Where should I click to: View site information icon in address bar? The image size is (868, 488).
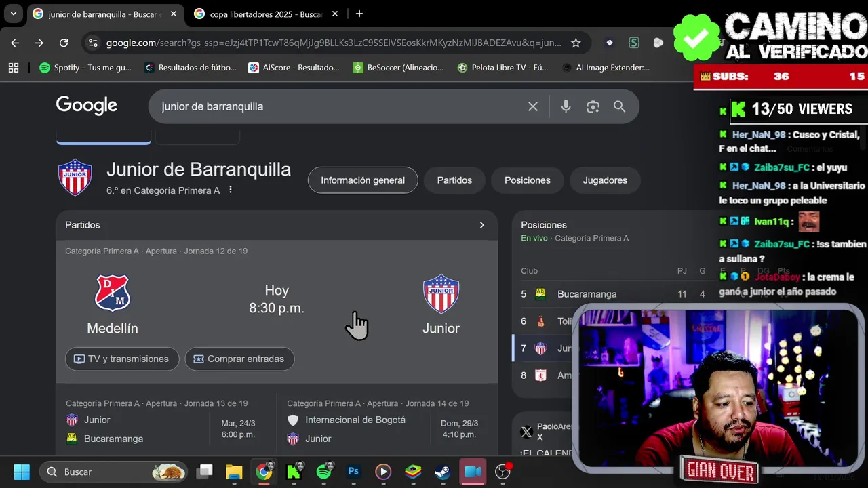pyautogui.click(x=93, y=43)
